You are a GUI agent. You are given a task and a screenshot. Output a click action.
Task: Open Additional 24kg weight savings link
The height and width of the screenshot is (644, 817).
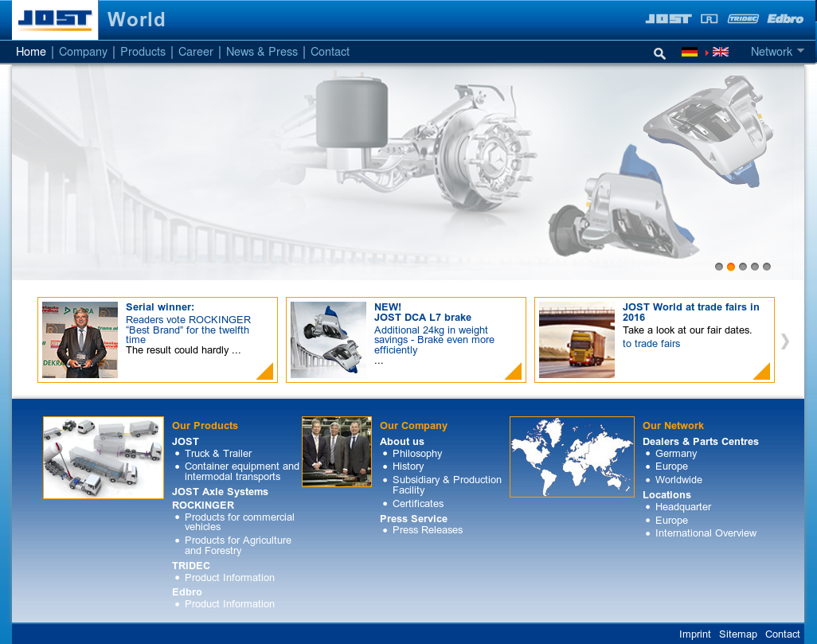(x=434, y=340)
